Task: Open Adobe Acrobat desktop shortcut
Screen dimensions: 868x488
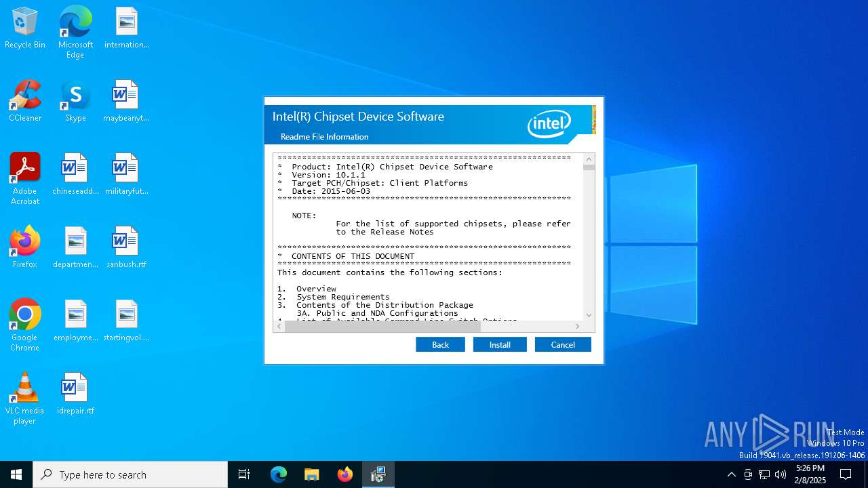Action: point(25,179)
